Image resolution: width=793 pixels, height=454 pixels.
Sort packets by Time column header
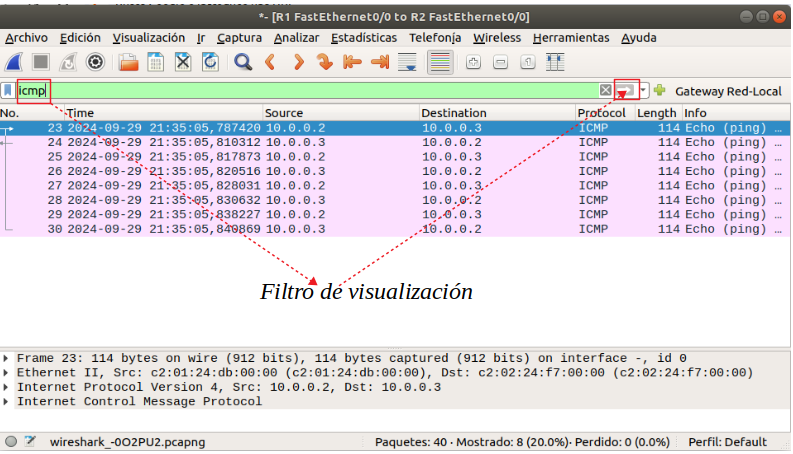tap(164, 113)
